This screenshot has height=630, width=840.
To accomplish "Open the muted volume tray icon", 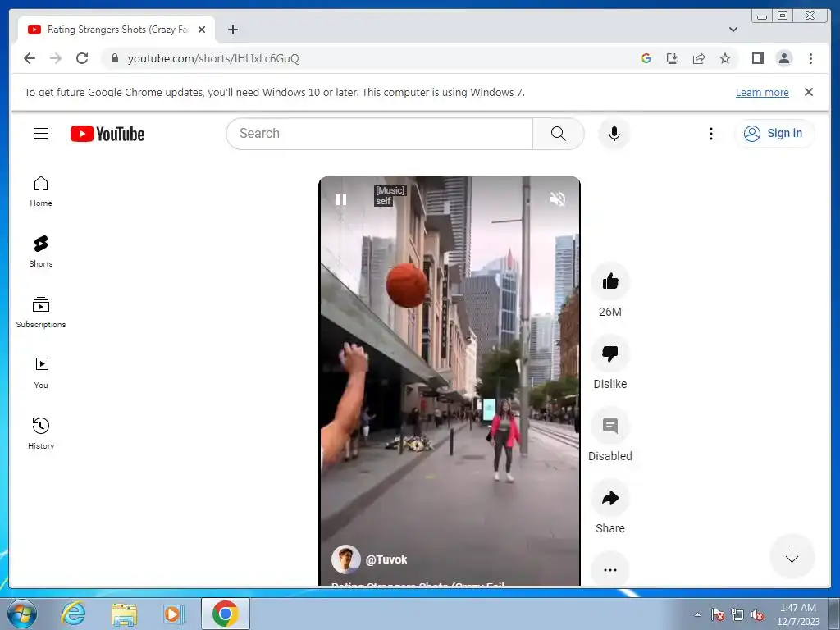I will click(757, 614).
